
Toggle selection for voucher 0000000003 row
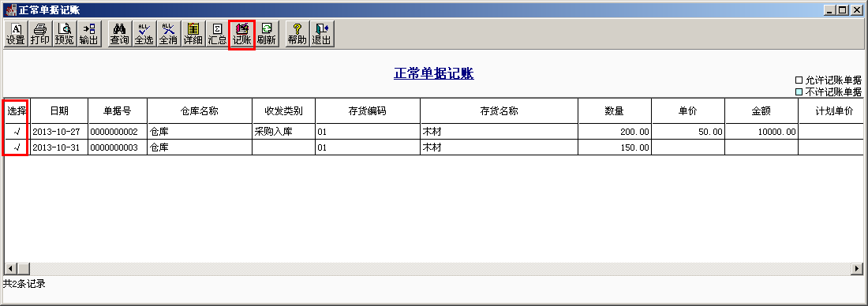[17, 147]
